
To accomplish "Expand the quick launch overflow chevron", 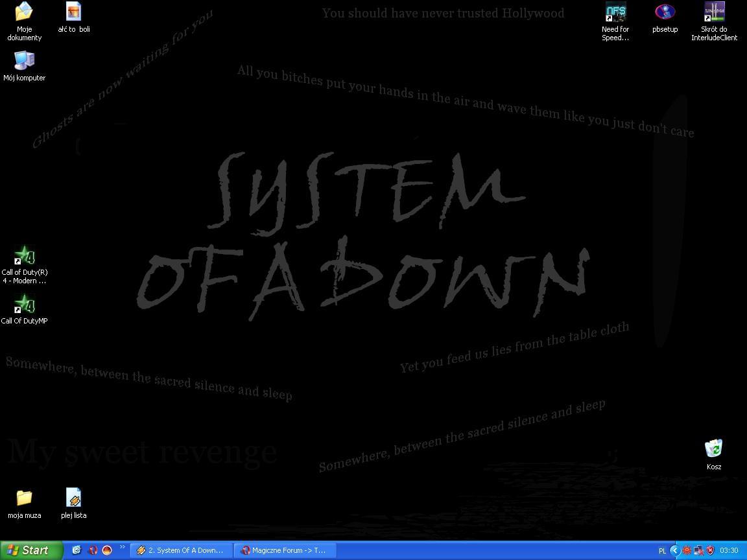I will coord(122,547).
